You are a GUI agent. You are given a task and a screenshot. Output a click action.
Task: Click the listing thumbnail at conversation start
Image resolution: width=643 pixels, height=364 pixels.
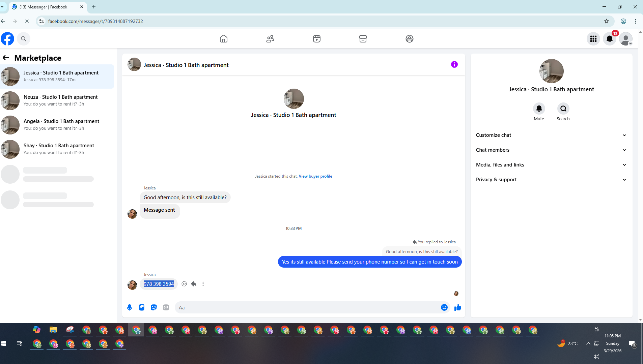click(294, 99)
